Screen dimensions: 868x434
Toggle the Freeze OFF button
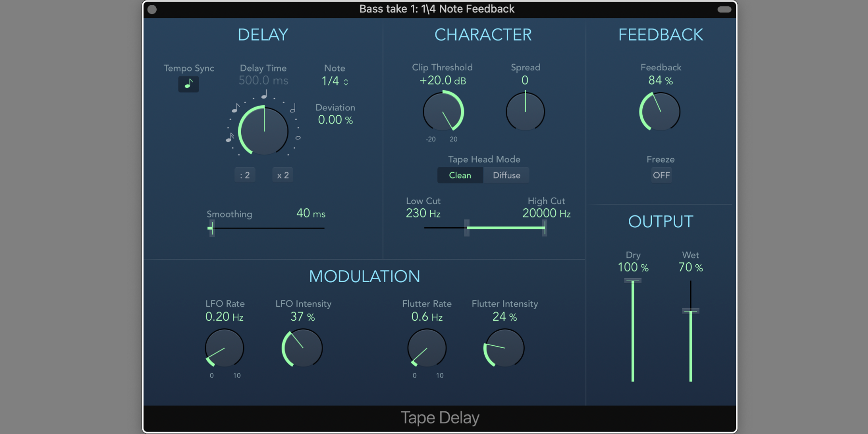coord(661,175)
